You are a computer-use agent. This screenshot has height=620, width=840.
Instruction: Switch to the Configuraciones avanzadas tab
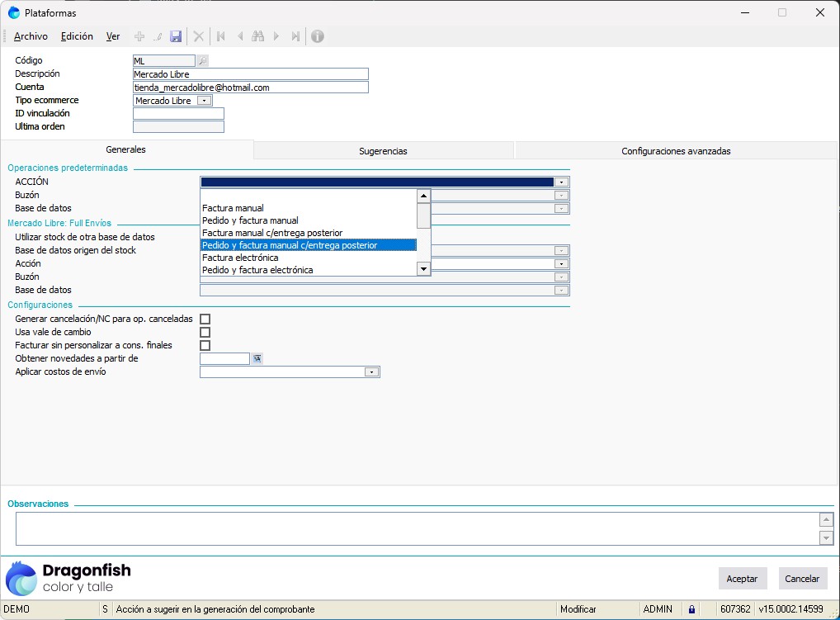pos(675,151)
